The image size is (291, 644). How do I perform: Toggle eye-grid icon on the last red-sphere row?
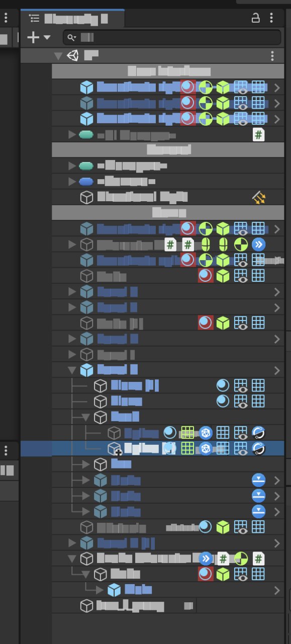click(241, 574)
